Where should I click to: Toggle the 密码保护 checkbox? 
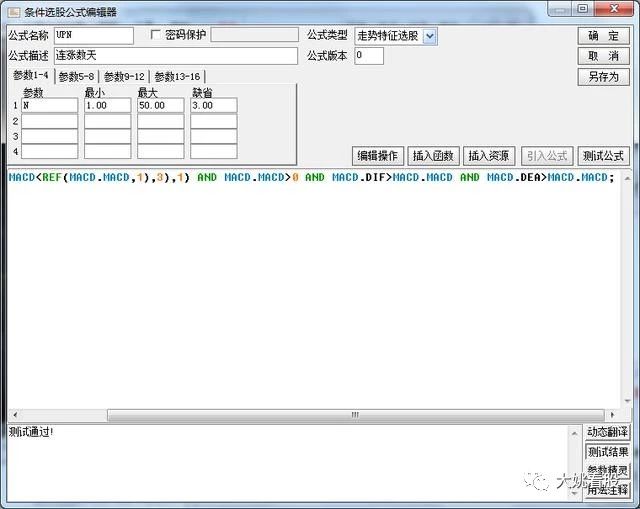tap(156, 35)
